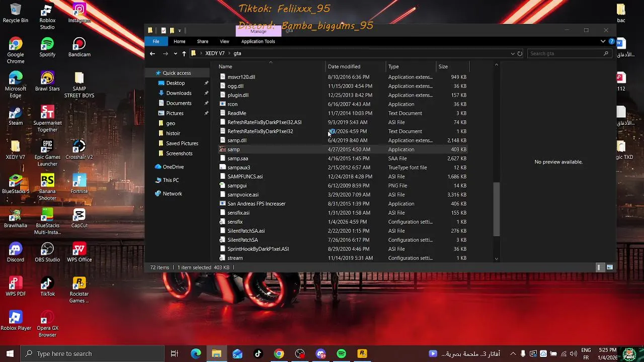Open the Rockstar Games desktop shortcut
Screen dimensions: 644x362
pyautogui.click(x=79, y=290)
